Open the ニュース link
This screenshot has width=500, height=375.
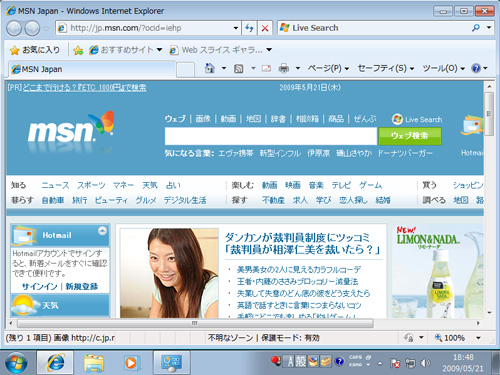coord(55,185)
